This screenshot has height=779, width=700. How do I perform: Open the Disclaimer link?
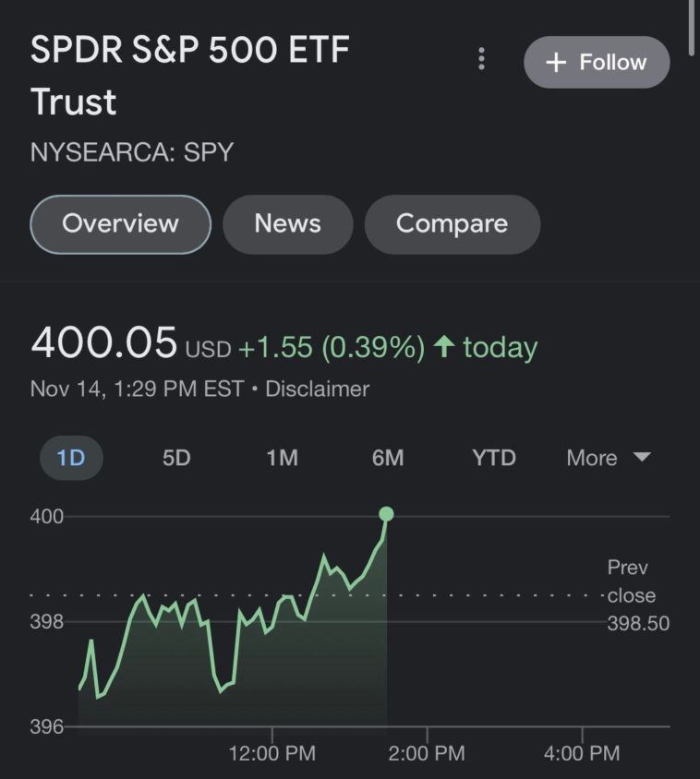317,389
